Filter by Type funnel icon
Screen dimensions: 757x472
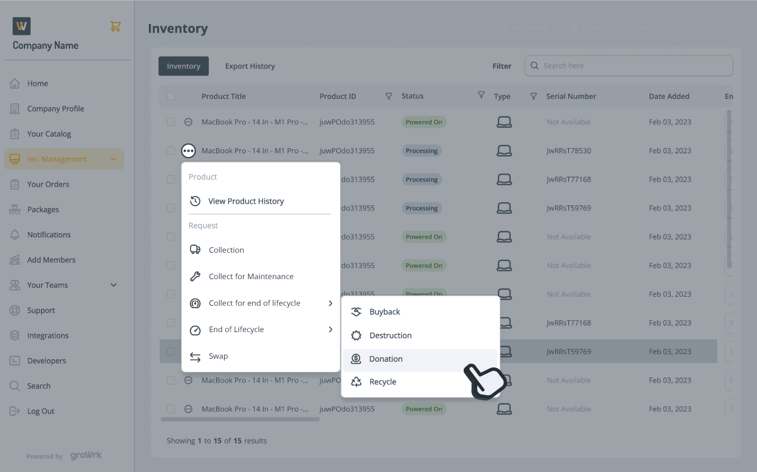point(533,96)
